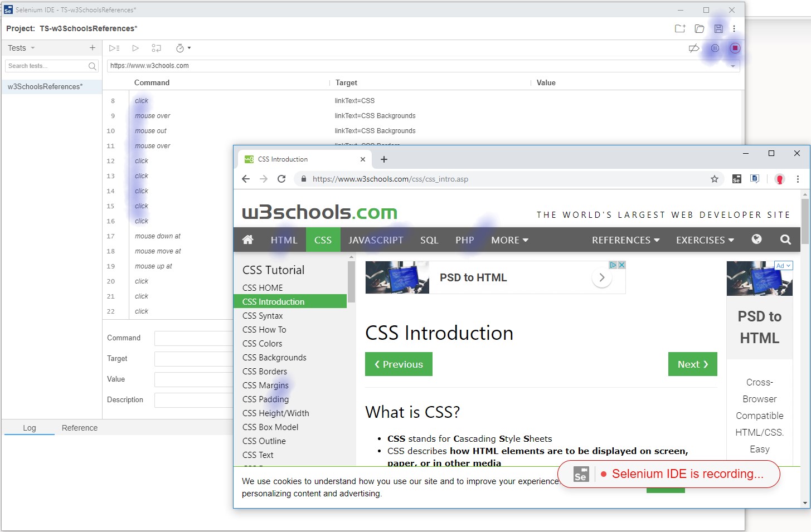
Task: Stop recording in Selenium IDE
Action: 735,48
